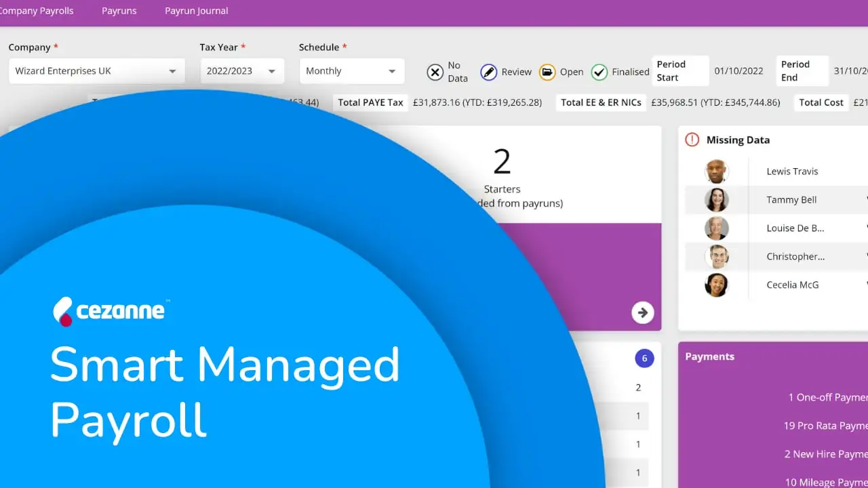Open the Company Payrolls tab
This screenshot has width=868, height=488.
coord(36,11)
